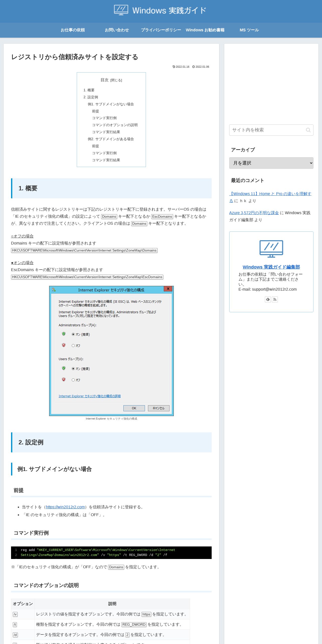Click the reg add command code block
Viewport: 322px width, 644px height.
[x=111, y=552]
